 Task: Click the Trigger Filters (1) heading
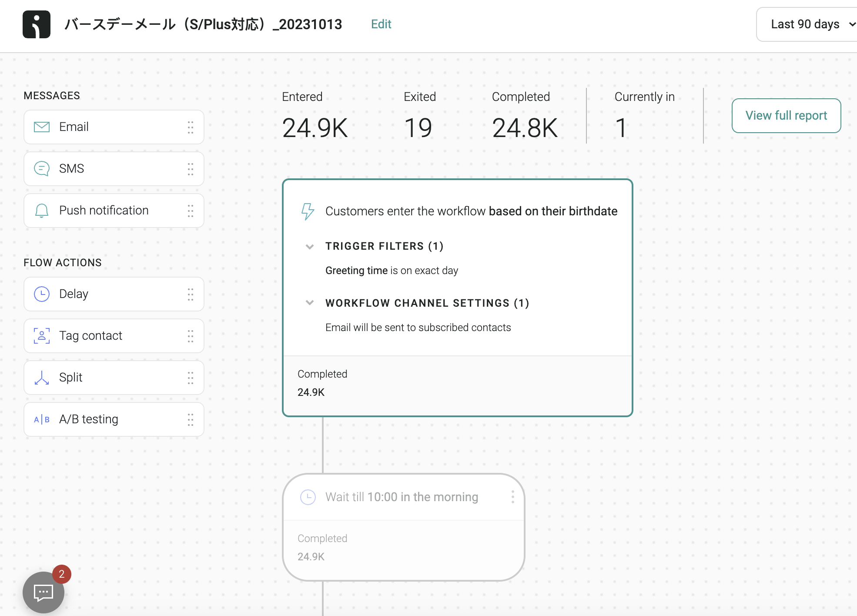pos(385,246)
